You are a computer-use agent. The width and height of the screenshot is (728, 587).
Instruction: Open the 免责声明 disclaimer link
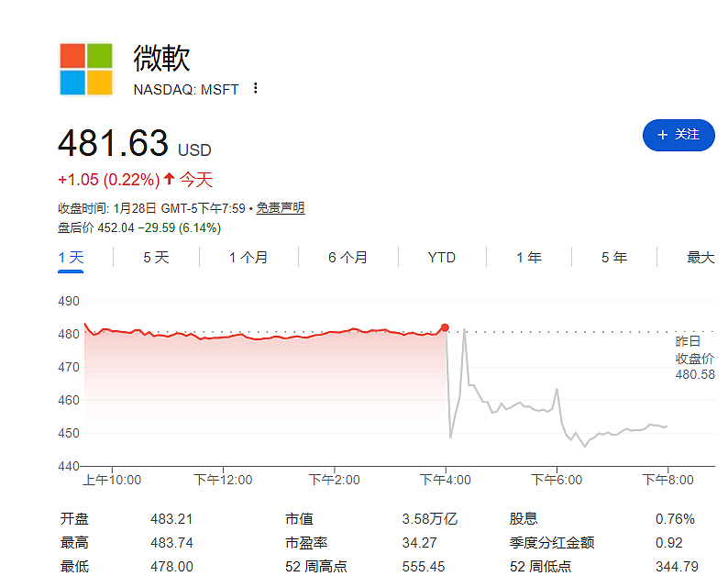pyautogui.click(x=281, y=208)
